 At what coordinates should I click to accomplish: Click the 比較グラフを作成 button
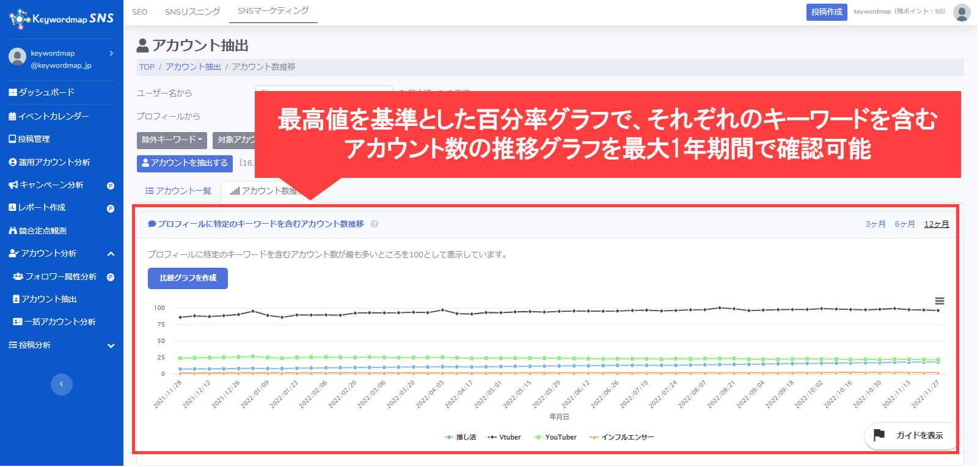[x=188, y=279]
